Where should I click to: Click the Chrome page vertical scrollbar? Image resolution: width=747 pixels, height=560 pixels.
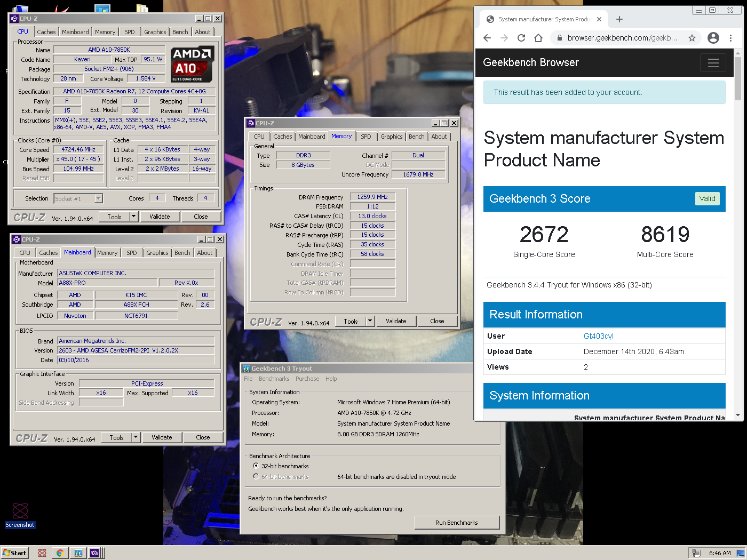[x=738, y=78]
